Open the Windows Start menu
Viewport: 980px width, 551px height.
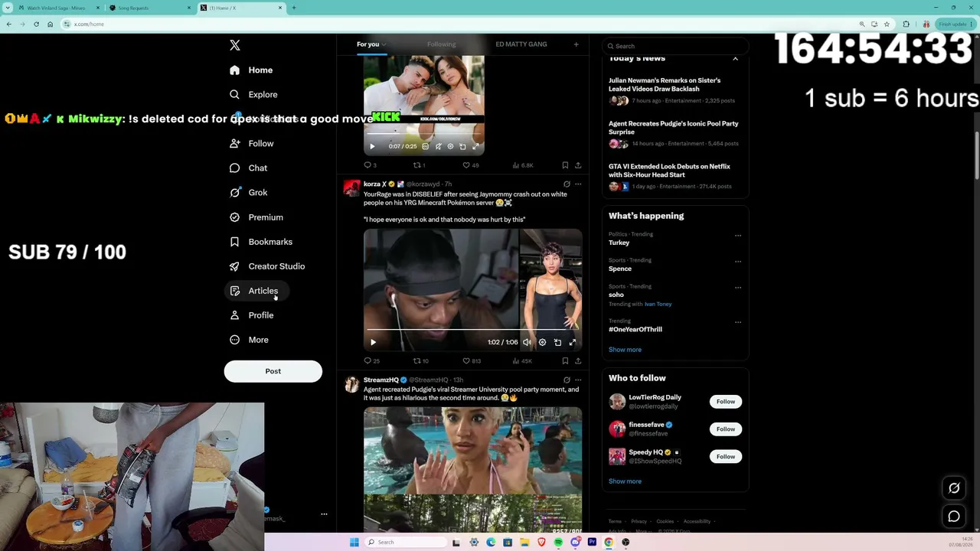(x=354, y=542)
